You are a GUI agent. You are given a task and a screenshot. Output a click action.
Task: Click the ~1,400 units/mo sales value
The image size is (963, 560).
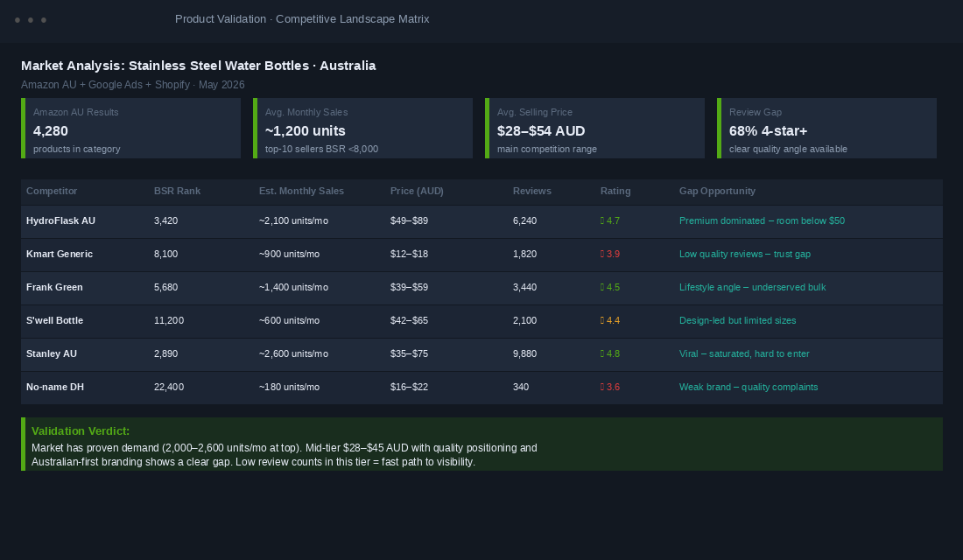coord(293,287)
